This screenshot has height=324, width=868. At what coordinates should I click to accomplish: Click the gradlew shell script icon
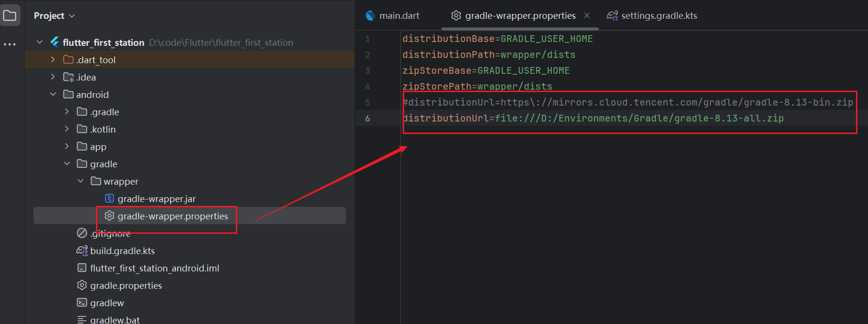coord(82,302)
